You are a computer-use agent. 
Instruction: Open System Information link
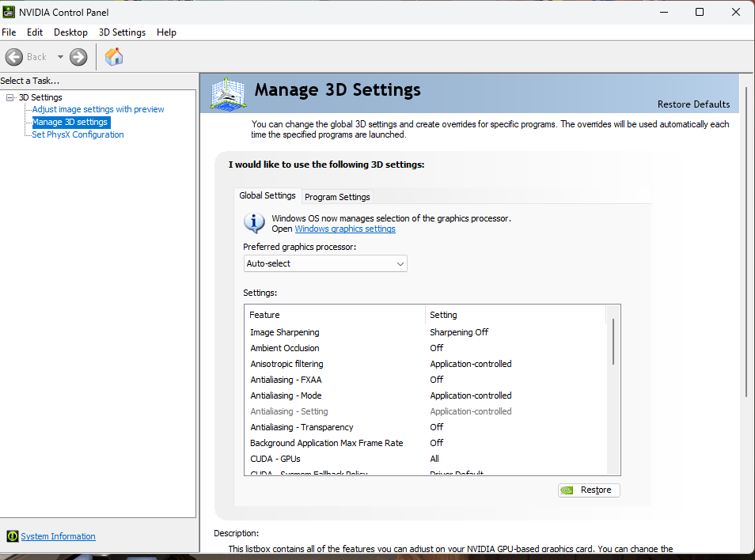point(58,536)
